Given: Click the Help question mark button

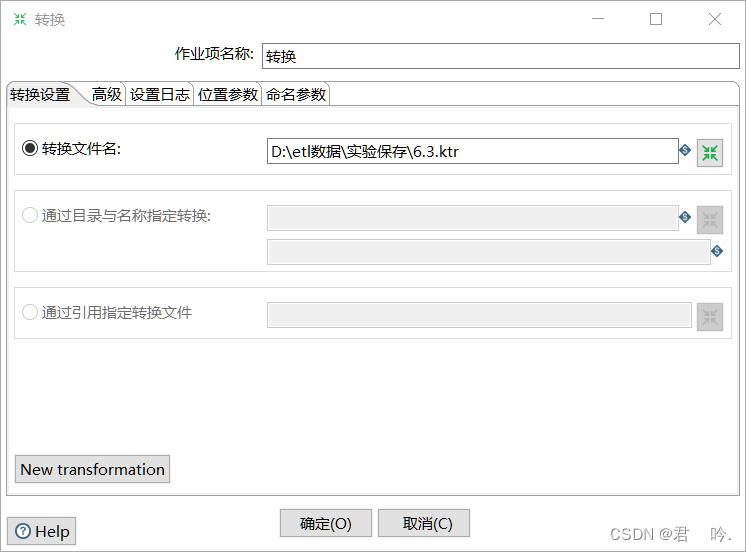Looking at the screenshot, I should tap(41, 531).
